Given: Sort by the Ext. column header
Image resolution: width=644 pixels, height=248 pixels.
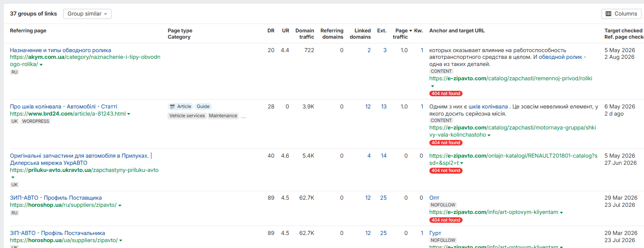Looking at the screenshot, I should 382,31.
